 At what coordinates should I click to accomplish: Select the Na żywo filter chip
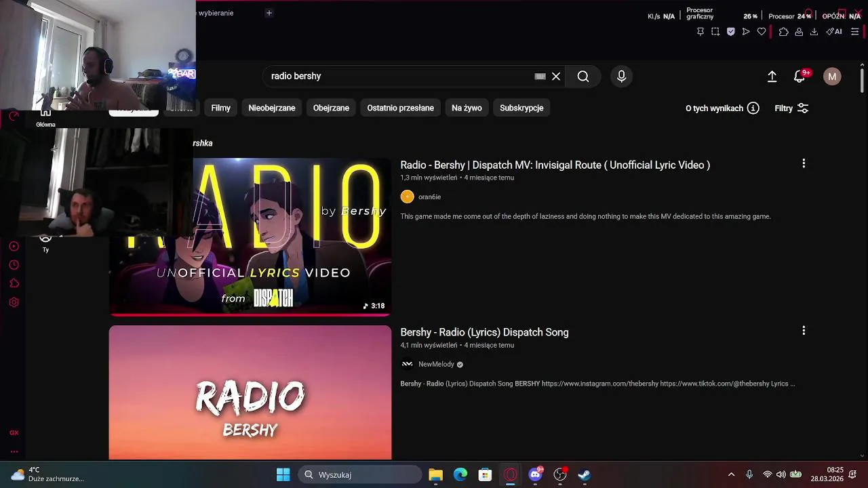(467, 108)
